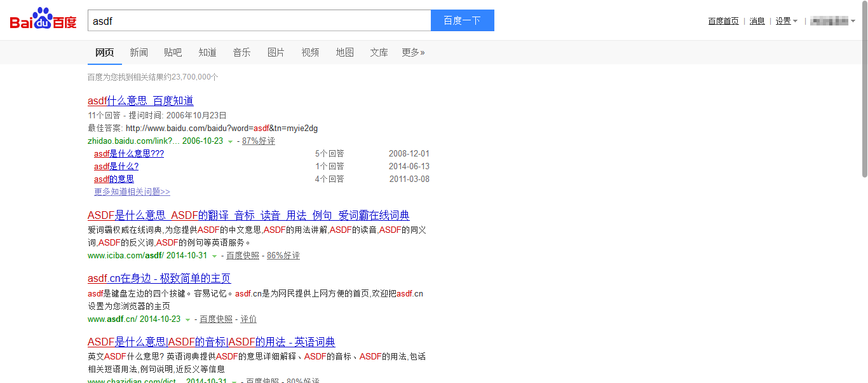The height and width of the screenshot is (383, 868).
Task: Click the 87%好评 rating link
Action: [x=258, y=141]
